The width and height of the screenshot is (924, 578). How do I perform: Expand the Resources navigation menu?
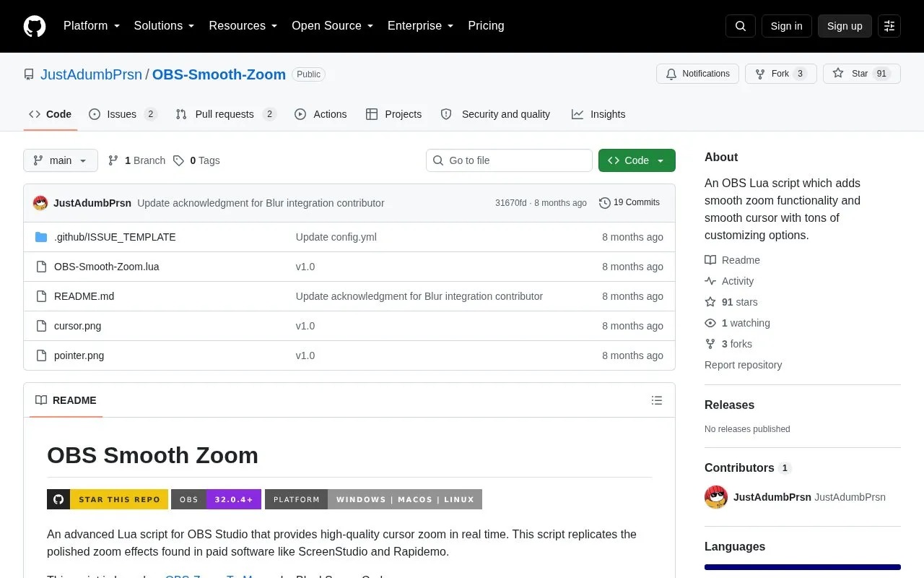point(243,26)
